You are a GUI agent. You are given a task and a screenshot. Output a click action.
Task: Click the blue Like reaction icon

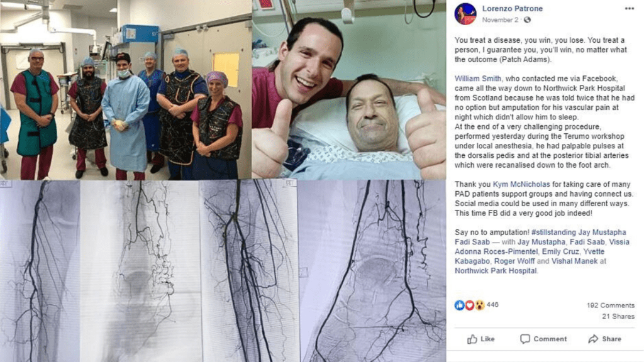tap(460, 305)
